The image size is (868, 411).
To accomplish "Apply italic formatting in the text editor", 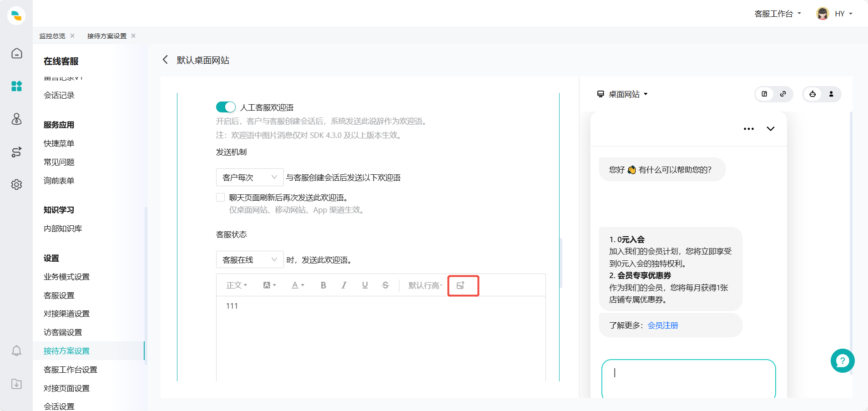I will tap(344, 285).
